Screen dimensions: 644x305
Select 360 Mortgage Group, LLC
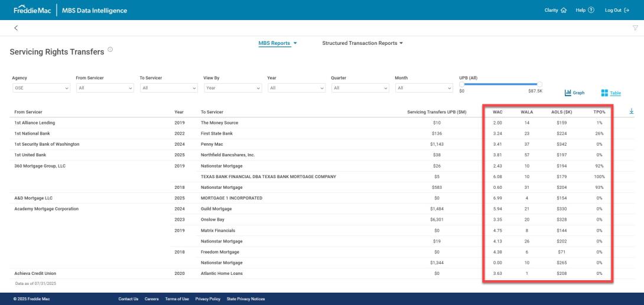(40, 166)
